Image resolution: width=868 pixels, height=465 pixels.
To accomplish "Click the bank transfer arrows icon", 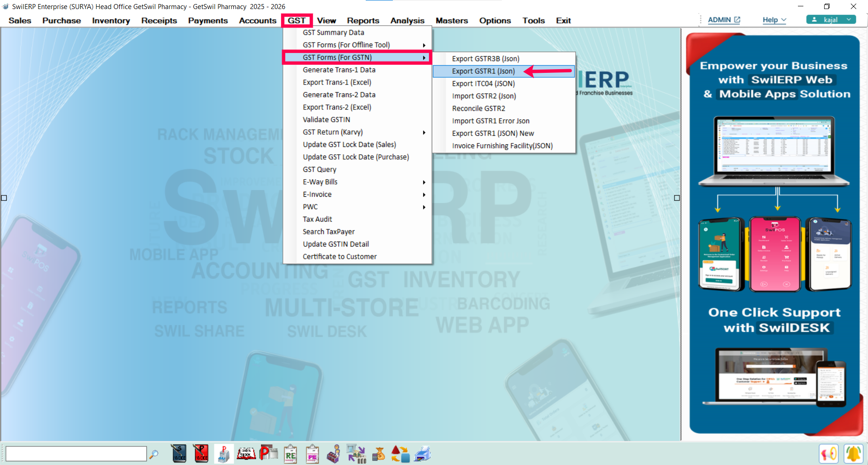I will tap(356, 453).
